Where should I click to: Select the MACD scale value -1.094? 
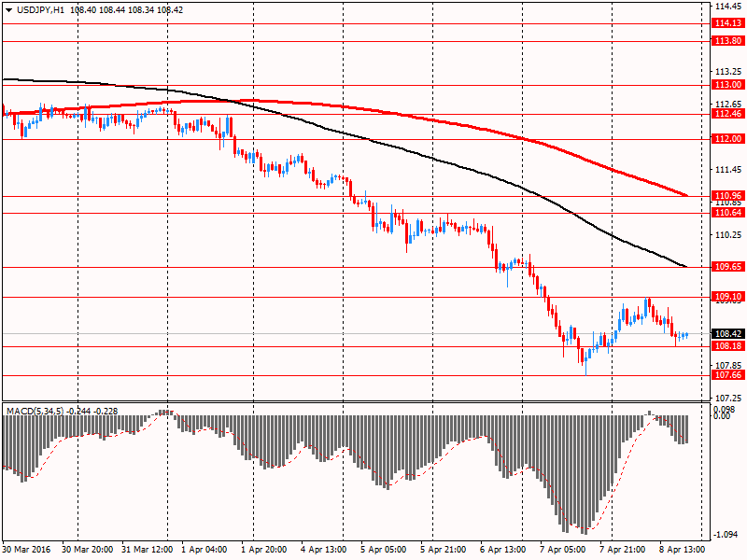tap(726, 535)
